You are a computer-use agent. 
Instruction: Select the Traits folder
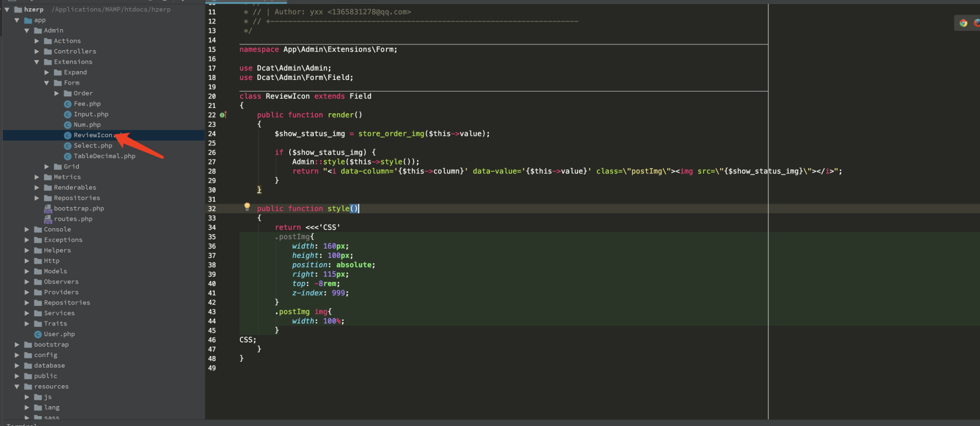[x=55, y=324]
